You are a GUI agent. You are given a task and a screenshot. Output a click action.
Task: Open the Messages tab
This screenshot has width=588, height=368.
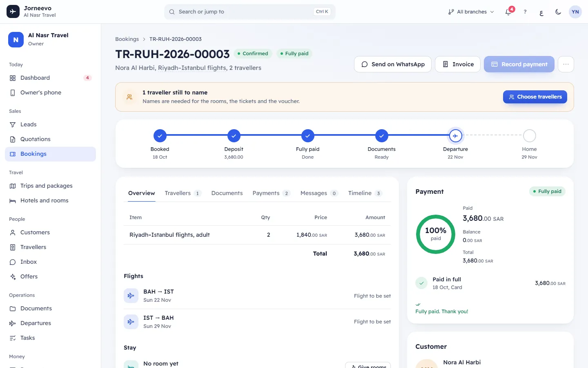click(x=319, y=193)
